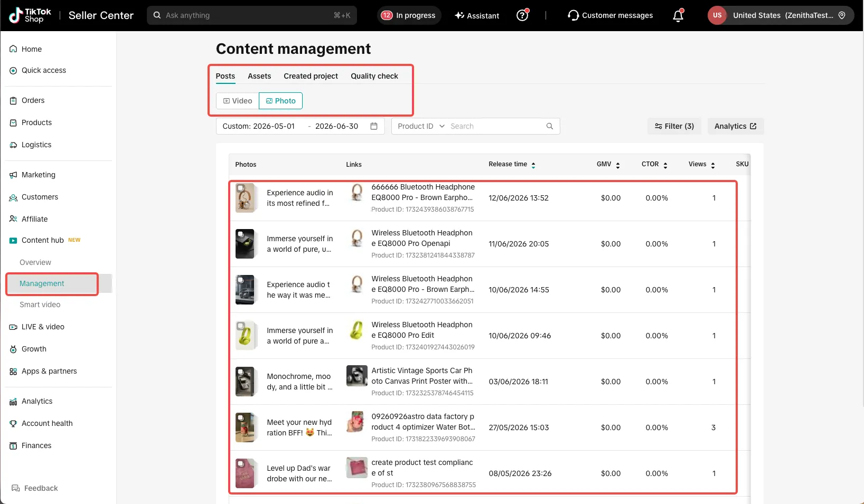Click the 12 In progress indicator
Viewport: 864px width, 504px height.
(409, 15)
